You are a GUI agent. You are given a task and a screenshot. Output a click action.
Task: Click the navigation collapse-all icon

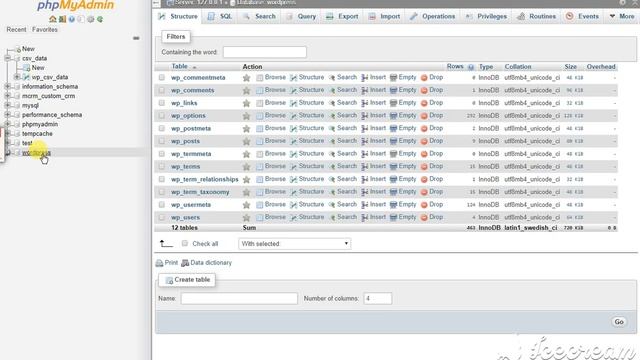click(x=136, y=38)
